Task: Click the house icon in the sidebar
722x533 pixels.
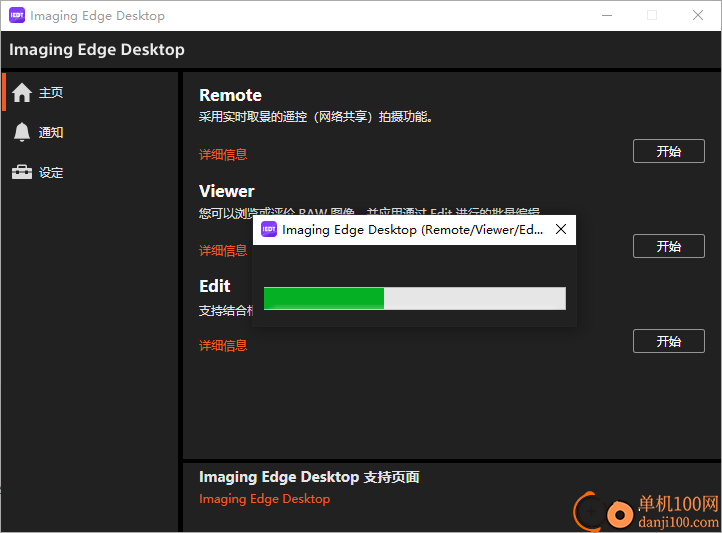Action: coord(22,92)
